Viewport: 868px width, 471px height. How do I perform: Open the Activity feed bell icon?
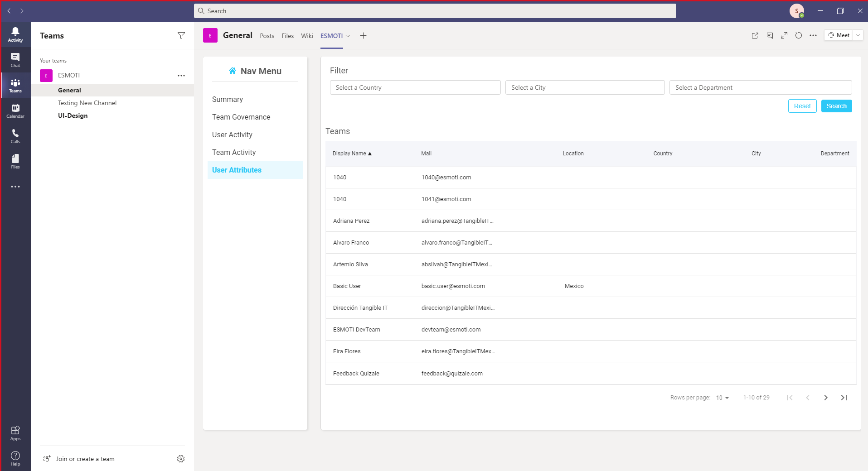point(15,34)
